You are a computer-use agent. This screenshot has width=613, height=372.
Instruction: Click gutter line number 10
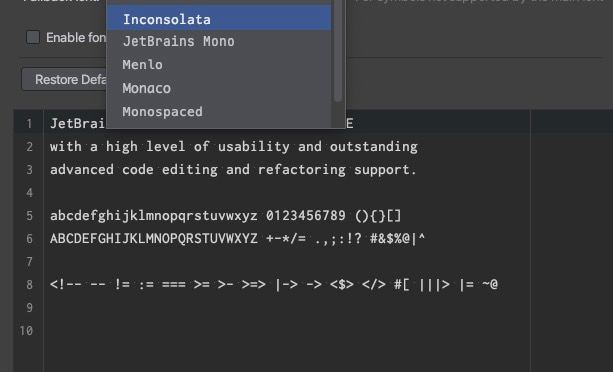point(26,331)
